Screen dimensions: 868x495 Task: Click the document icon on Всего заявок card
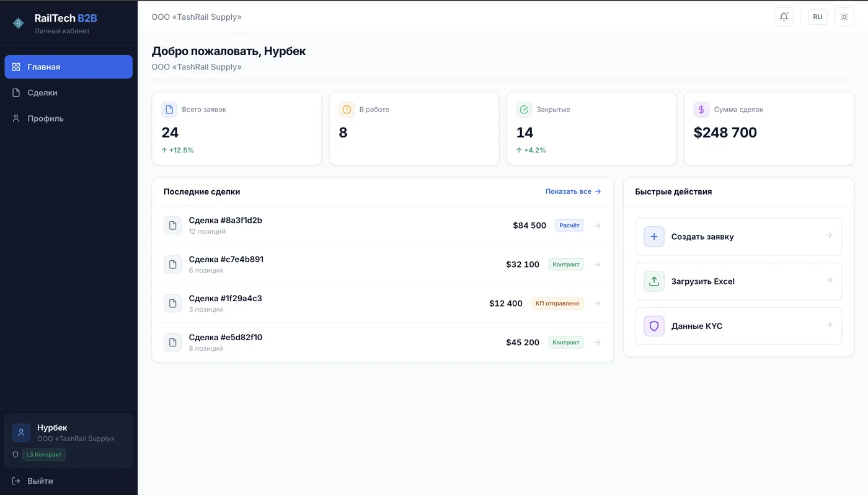[169, 109]
